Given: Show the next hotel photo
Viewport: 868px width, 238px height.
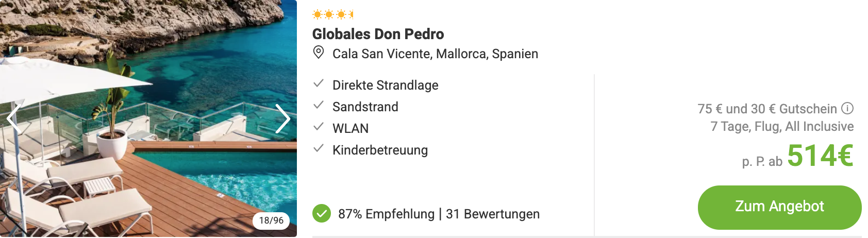Looking at the screenshot, I should 282,119.
